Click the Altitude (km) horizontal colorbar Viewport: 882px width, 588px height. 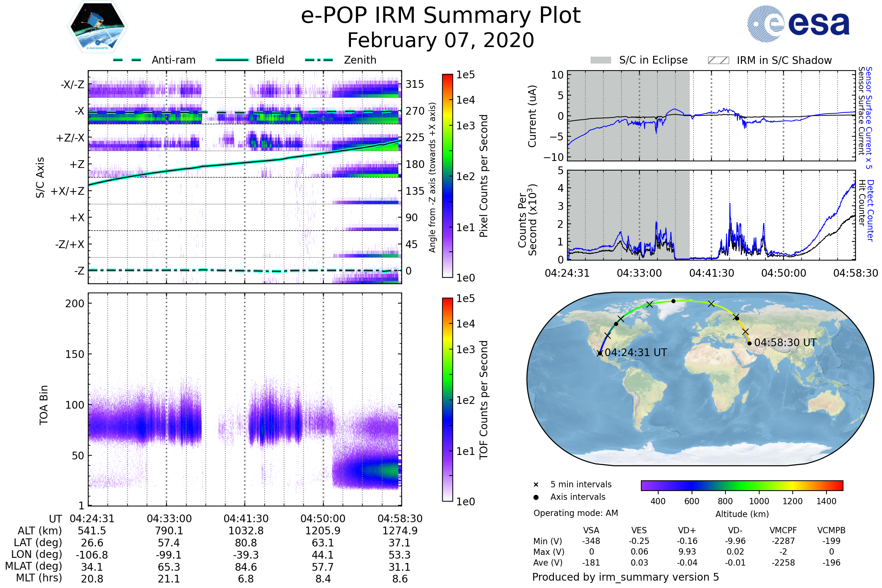pos(742,485)
